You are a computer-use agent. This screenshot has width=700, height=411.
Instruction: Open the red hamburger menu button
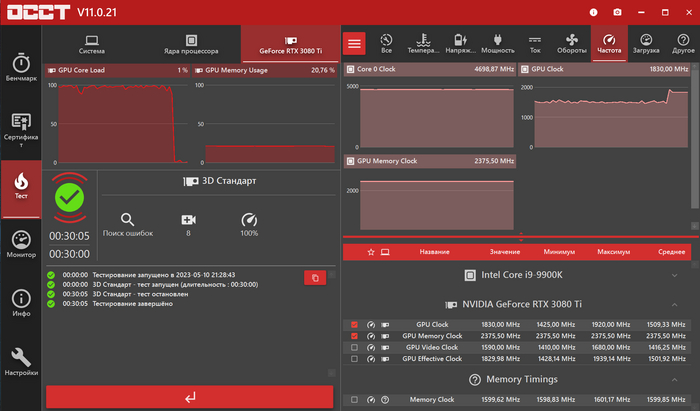(x=355, y=43)
